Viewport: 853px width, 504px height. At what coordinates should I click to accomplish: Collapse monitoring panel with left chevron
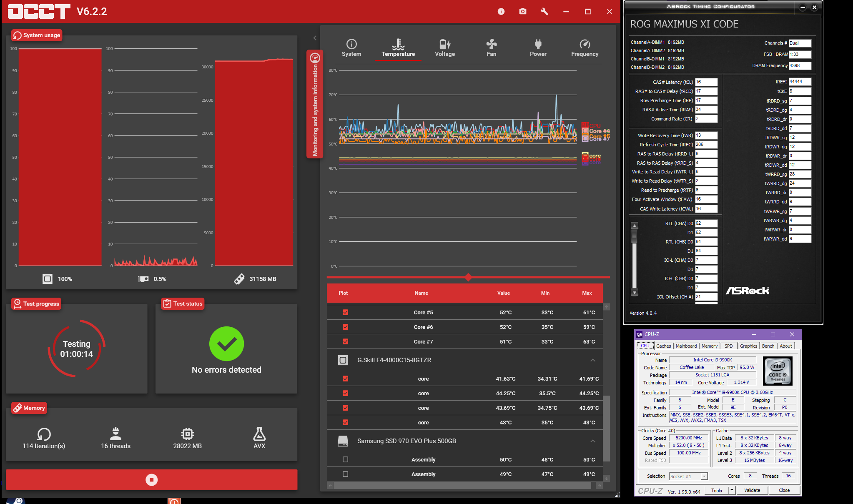point(315,38)
